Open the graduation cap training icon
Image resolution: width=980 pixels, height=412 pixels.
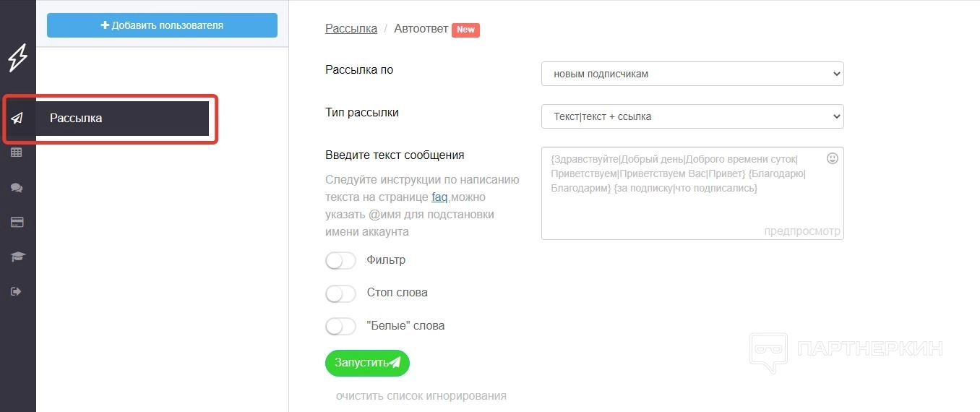tap(17, 257)
